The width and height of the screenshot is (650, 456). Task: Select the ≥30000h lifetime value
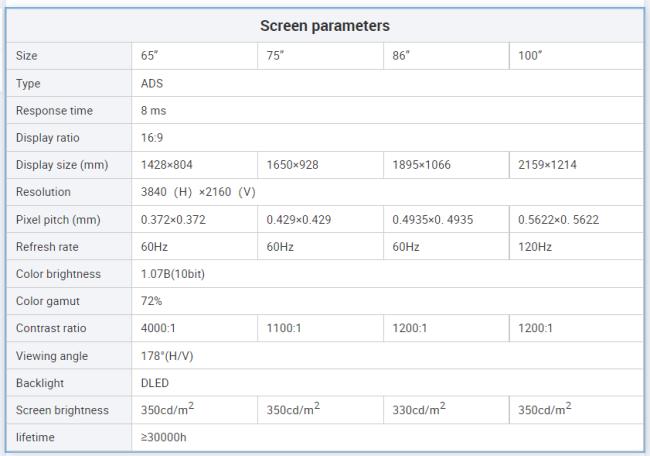[163, 437]
